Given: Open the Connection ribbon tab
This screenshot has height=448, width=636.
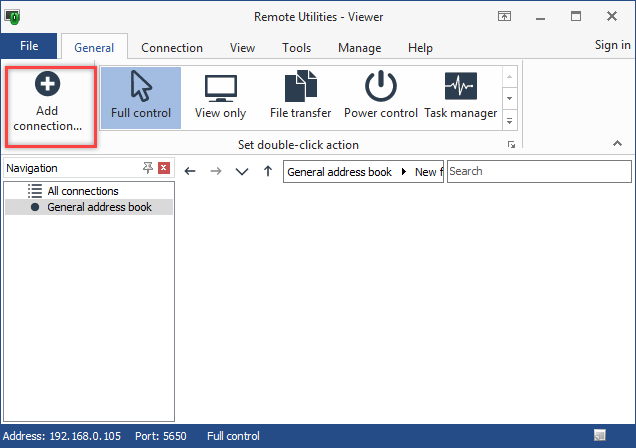Looking at the screenshot, I should click(172, 47).
